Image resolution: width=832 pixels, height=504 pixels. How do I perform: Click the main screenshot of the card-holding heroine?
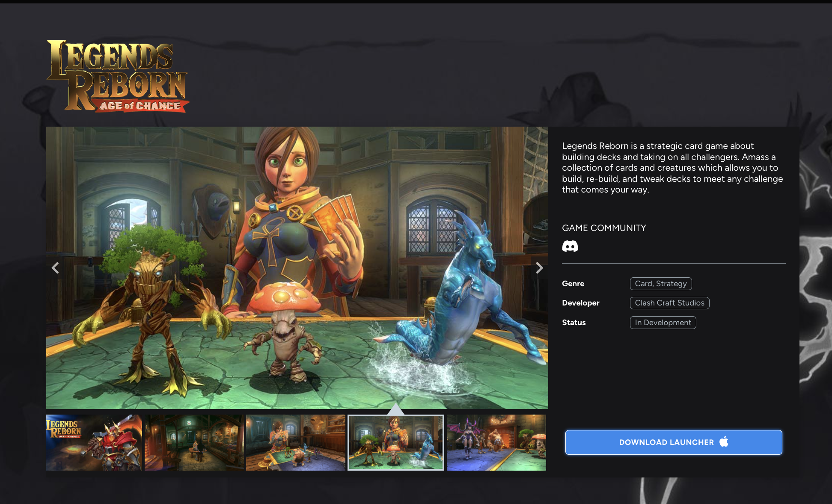point(297,267)
